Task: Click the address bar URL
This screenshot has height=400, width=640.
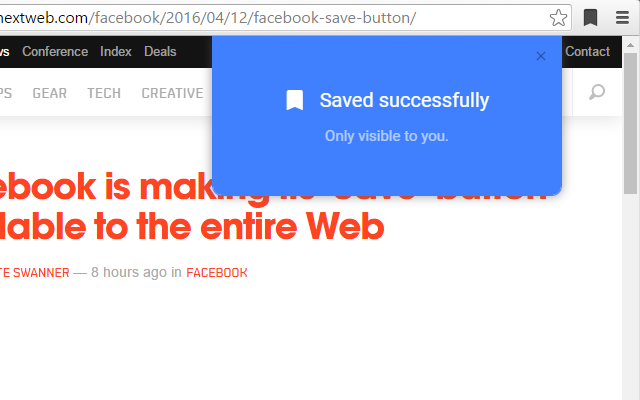Action: pos(208,18)
